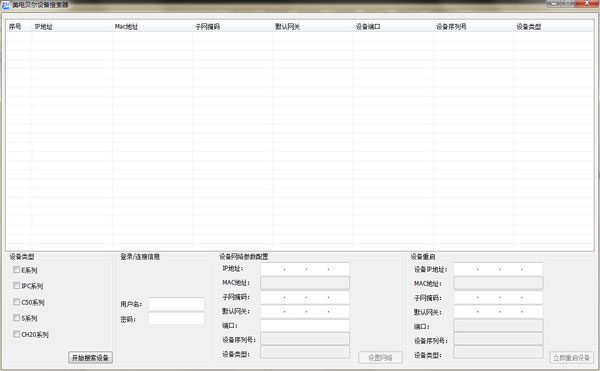The width and height of the screenshot is (600, 371).
Task: Click the app icon in the title bar
Action: [x=5, y=5]
